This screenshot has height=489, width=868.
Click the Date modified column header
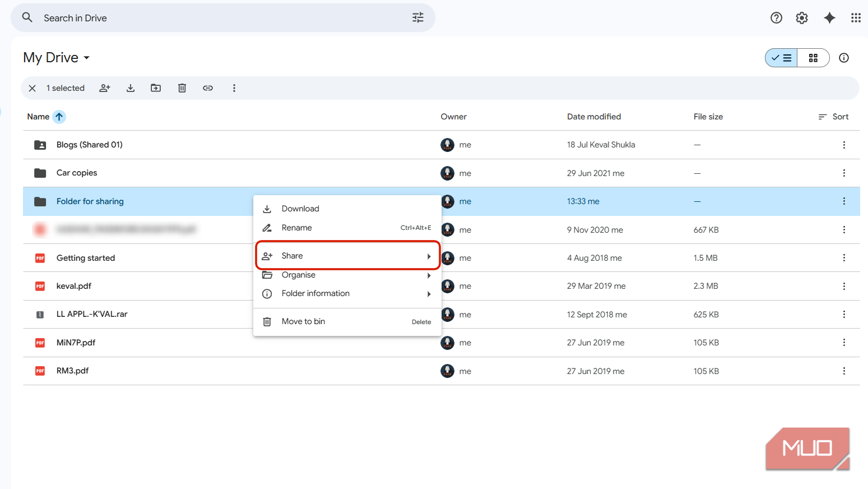point(594,117)
